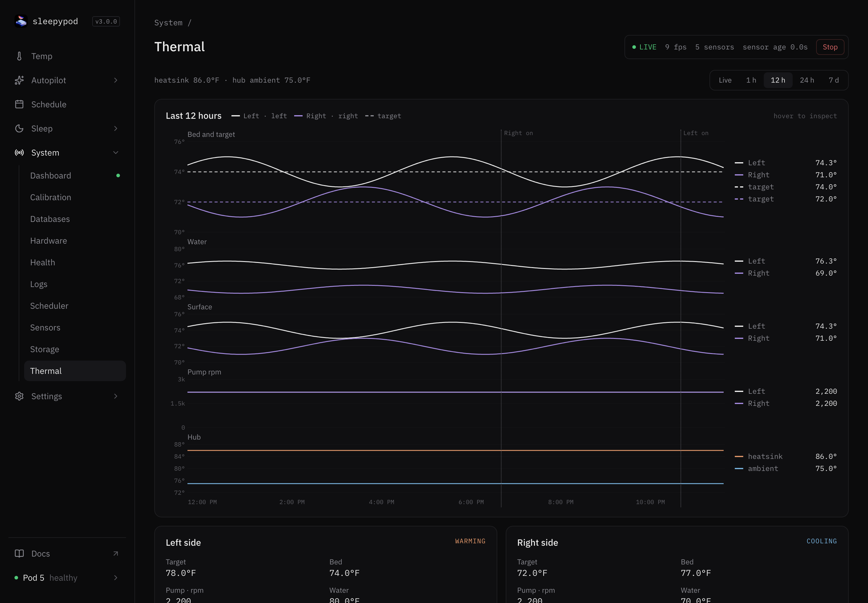Open the Health page
Image resolution: width=868 pixels, height=603 pixels.
pyautogui.click(x=75, y=263)
